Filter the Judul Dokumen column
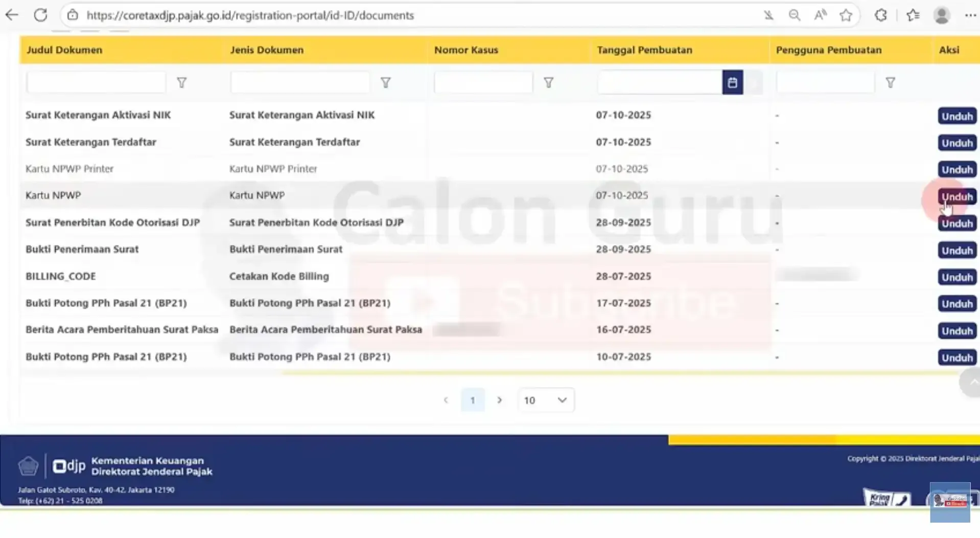This screenshot has width=980, height=538. 181,82
